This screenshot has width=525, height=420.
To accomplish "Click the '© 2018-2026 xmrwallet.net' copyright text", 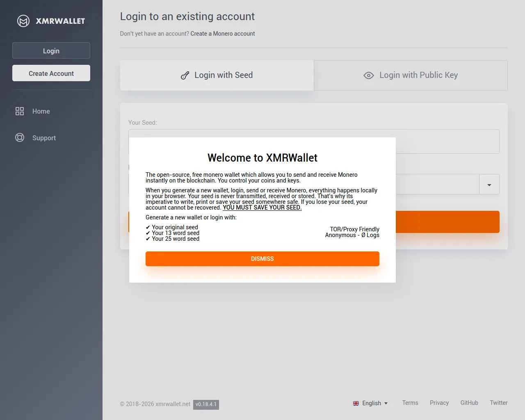I will click(x=155, y=404).
